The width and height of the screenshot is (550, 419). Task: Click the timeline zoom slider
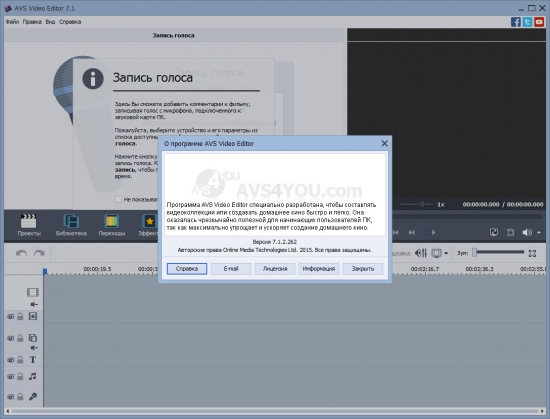[x=498, y=252]
